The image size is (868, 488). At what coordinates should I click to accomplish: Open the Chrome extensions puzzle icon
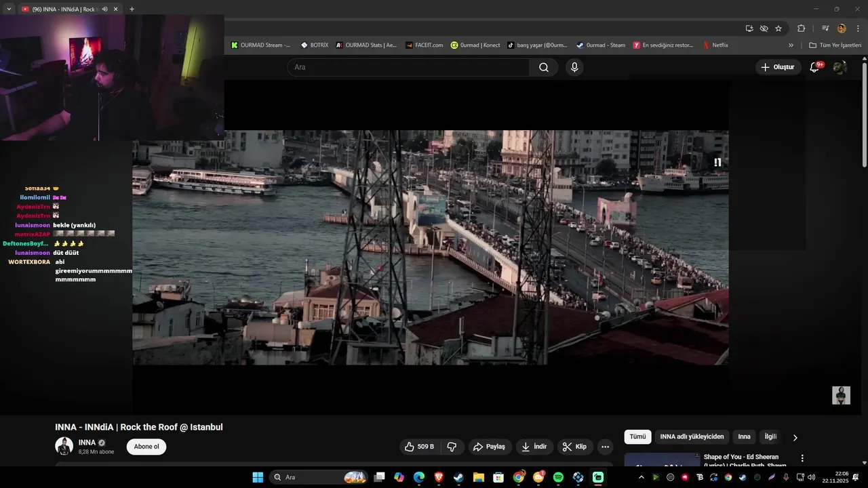click(x=801, y=28)
